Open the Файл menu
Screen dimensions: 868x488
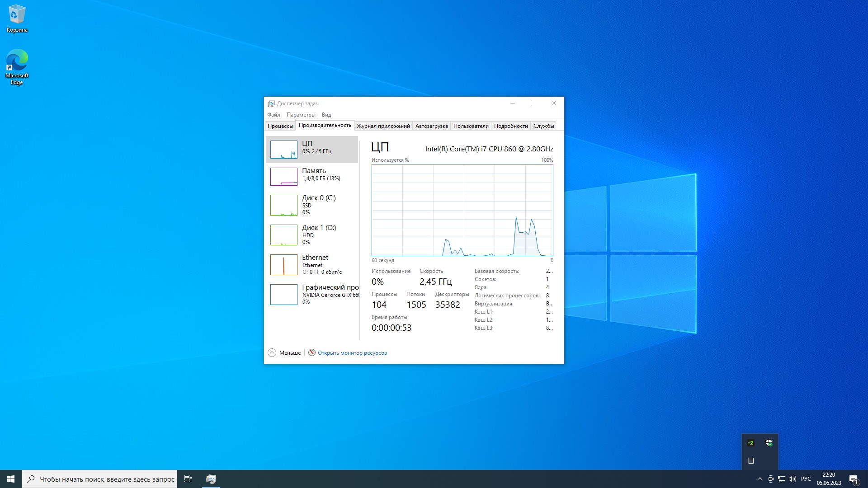tap(274, 115)
